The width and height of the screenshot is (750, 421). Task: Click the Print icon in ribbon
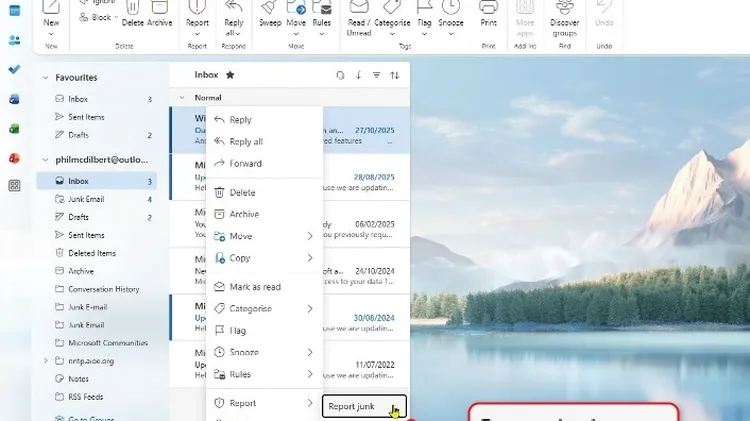(488, 8)
